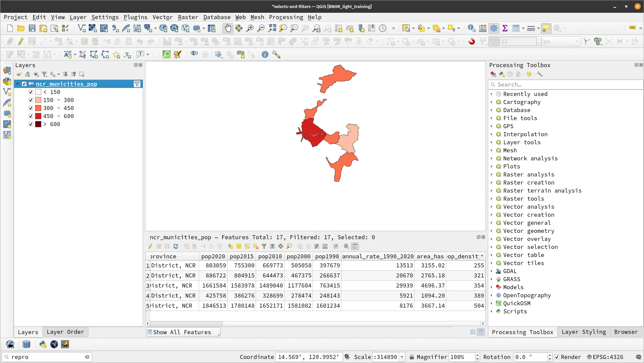
Task: Click the Save Project icon
Action: 32,29
